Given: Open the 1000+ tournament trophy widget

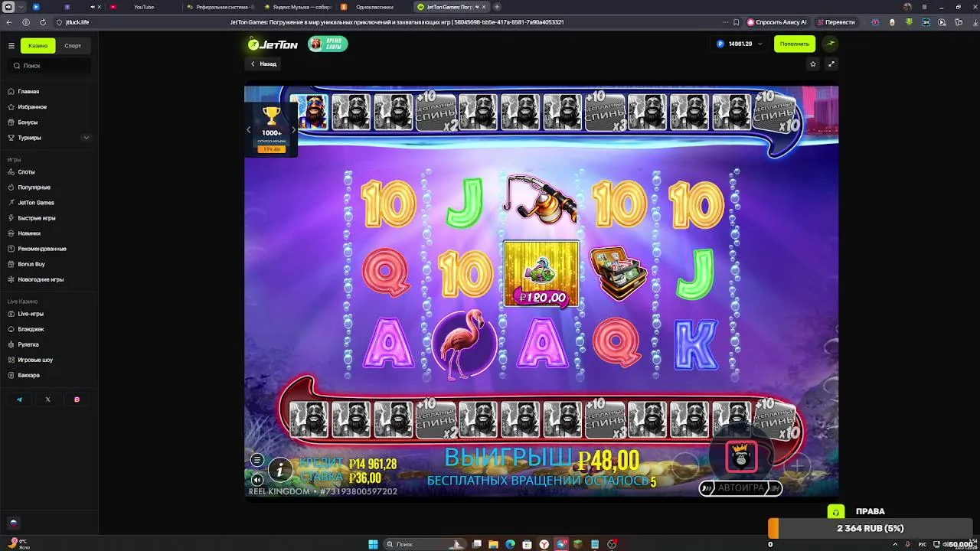Looking at the screenshot, I should click(x=272, y=129).
